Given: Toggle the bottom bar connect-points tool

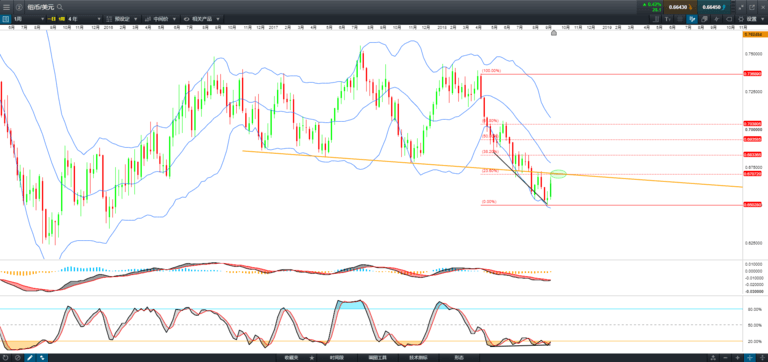Looking at the screenshot, I should pos(42,358).
